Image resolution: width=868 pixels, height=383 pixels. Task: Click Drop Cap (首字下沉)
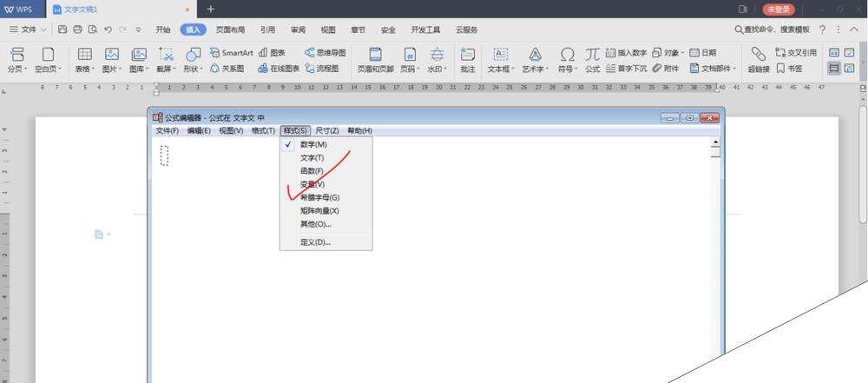[626, 68]
